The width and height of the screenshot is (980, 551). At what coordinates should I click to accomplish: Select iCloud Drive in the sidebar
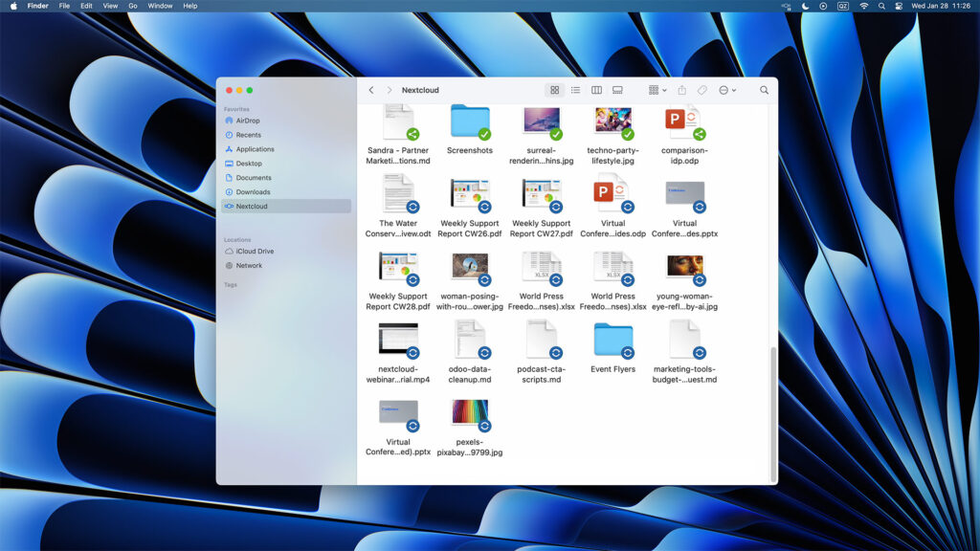pyautogui.click(x=255, y=252)
